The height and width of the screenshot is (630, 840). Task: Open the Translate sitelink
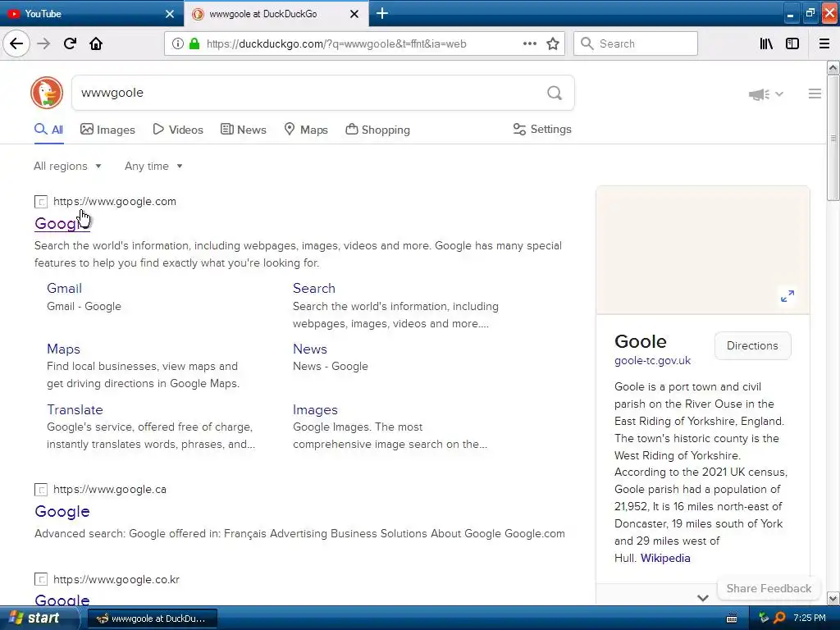click(75, 410)
